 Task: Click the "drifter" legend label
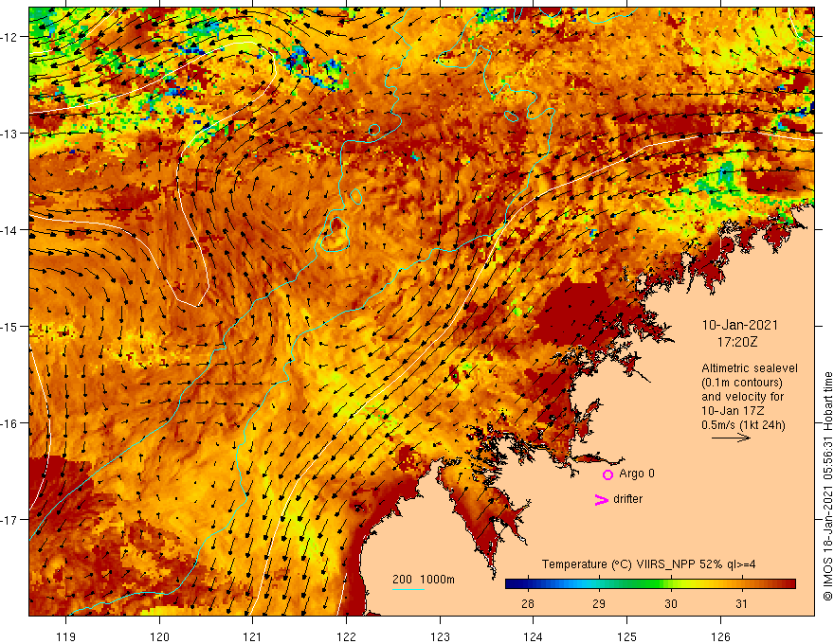click(x=627, y=499)
